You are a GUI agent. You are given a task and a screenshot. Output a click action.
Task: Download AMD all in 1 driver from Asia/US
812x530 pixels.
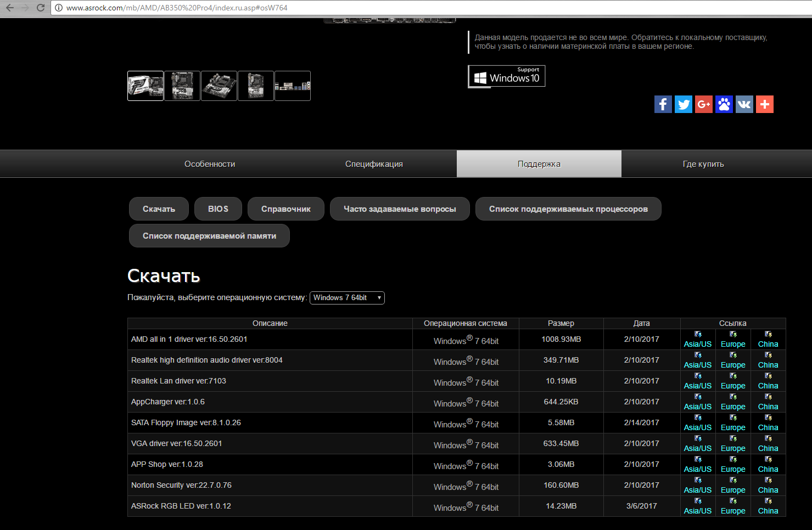pyautogui.click(x=698, y=339)
